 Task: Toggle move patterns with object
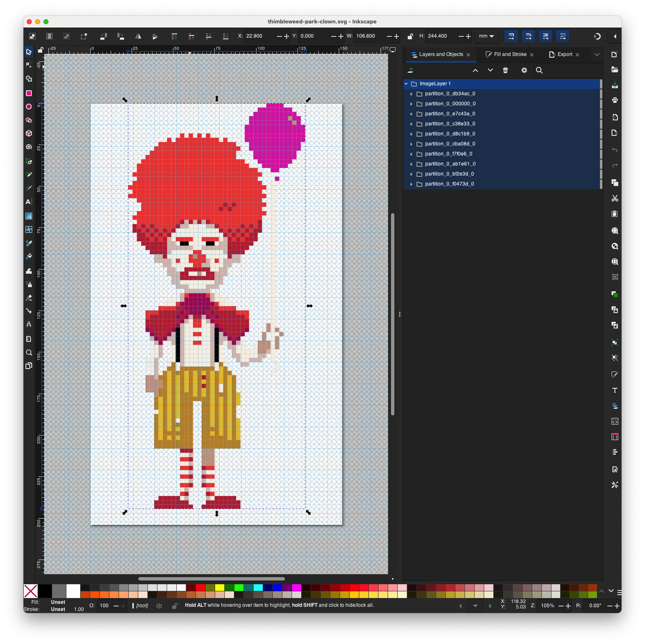pyautogui.click(x=563, y=36)
